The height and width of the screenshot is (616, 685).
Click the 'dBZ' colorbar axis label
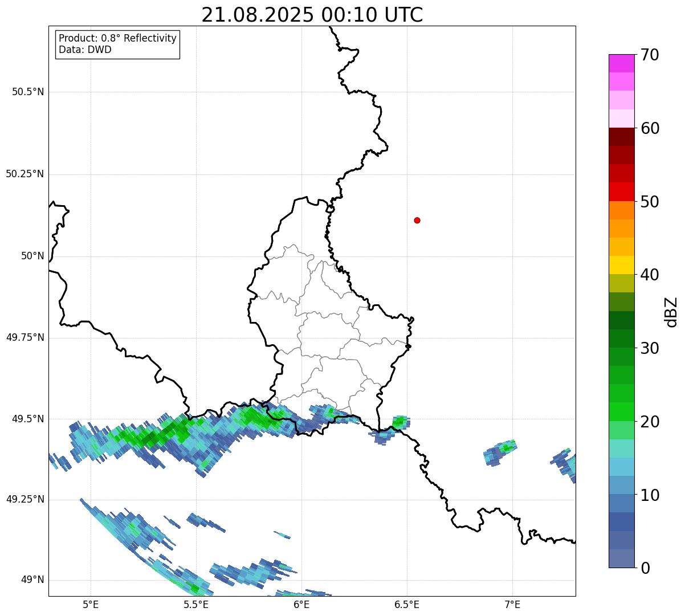671,312
